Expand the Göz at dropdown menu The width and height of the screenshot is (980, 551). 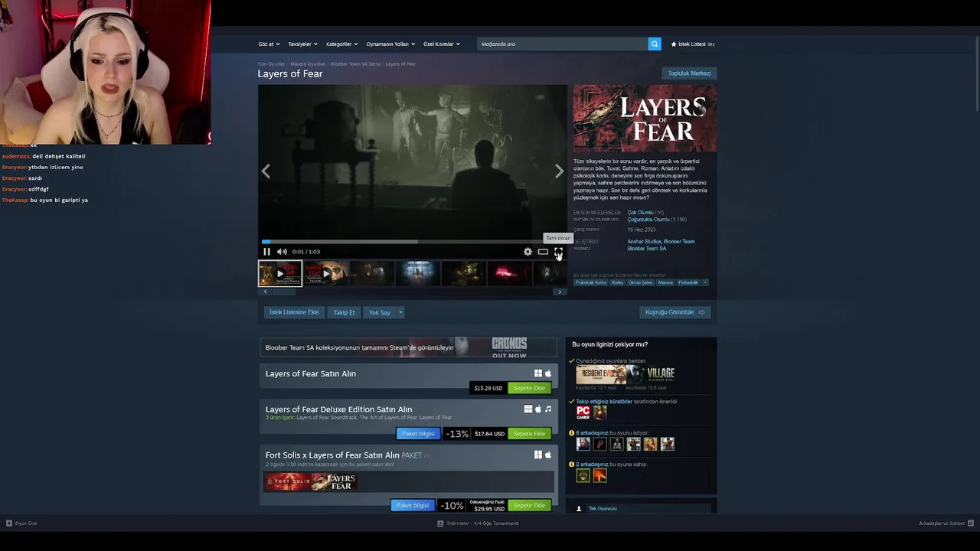coord(269,44)
